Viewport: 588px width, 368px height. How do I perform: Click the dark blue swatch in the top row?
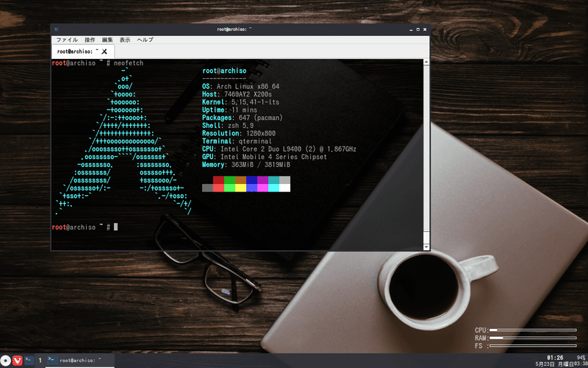pos(251,180)
